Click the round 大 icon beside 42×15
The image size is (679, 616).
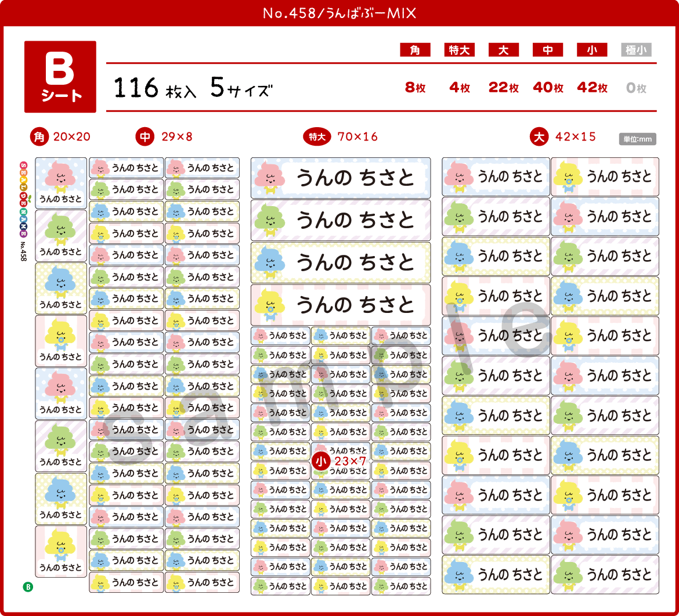pos(539,137)
